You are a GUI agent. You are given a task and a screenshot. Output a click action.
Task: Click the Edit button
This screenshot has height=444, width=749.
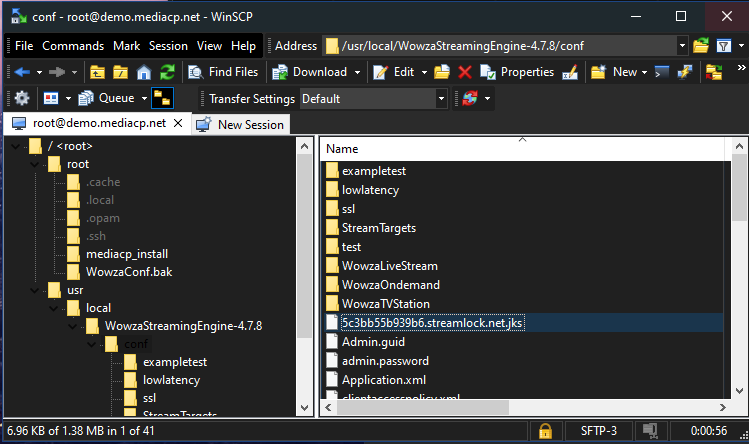(394, 72)
